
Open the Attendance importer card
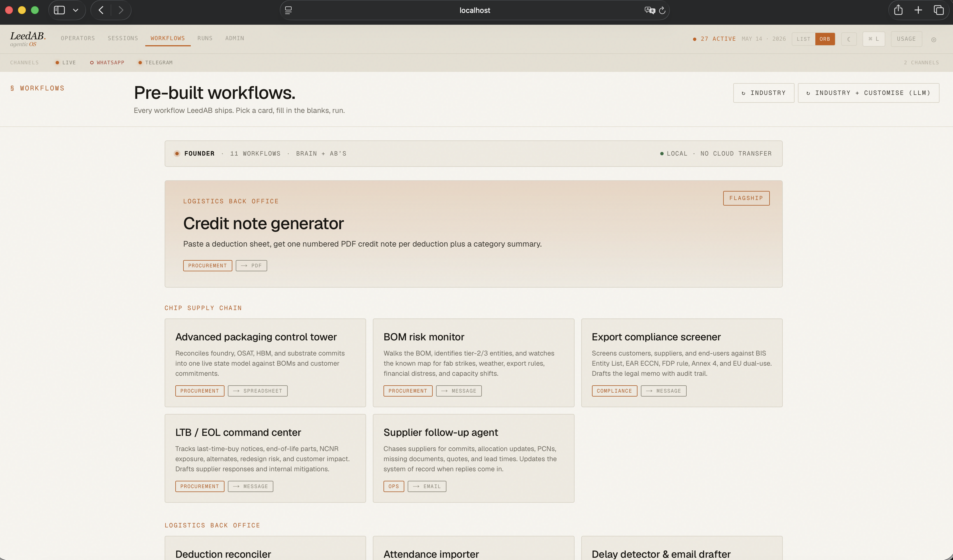coord(473,548)
